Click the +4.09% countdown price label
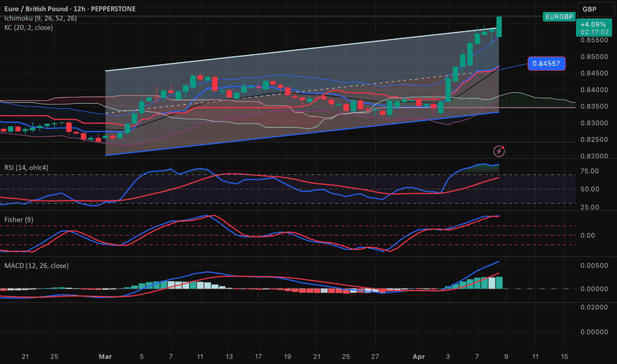This screenshot has width=617, height=364. tap(594, 28)
